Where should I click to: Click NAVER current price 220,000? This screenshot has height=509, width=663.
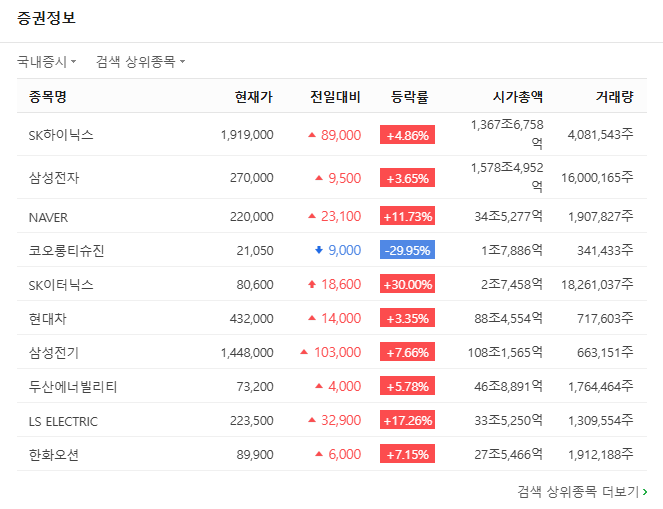point(252,216)
